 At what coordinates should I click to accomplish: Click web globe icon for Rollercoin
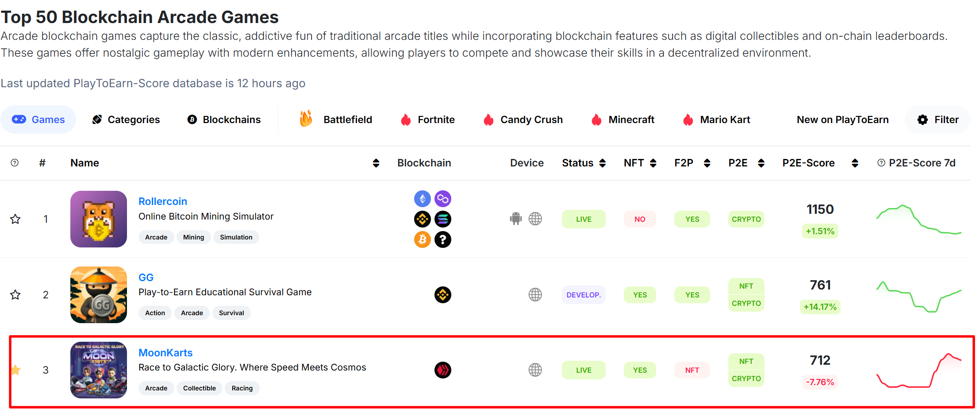[535, 219]
